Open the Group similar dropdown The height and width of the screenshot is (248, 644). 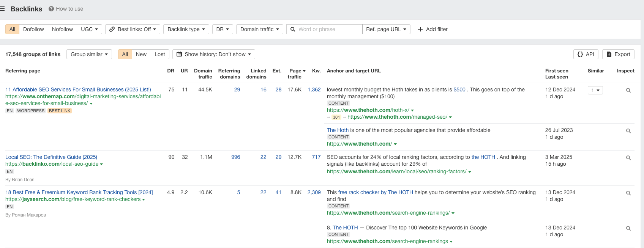89,54
